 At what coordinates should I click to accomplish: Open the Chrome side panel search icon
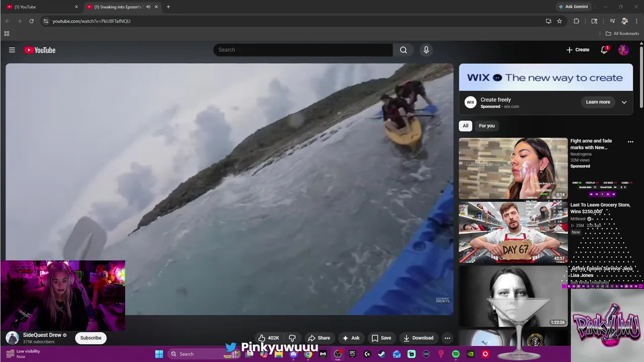pos(594,21)
